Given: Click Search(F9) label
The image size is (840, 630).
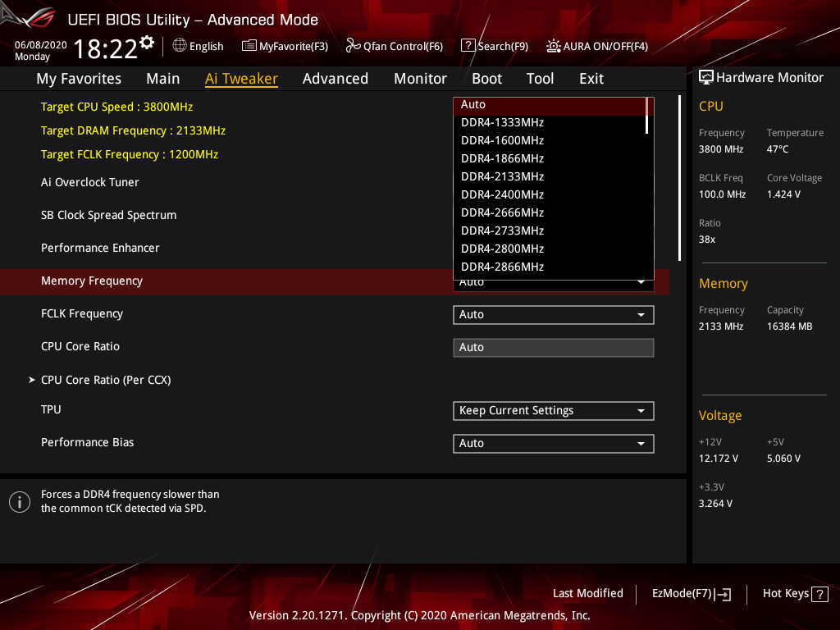Looking at the screenshot, I should (503, 46).
